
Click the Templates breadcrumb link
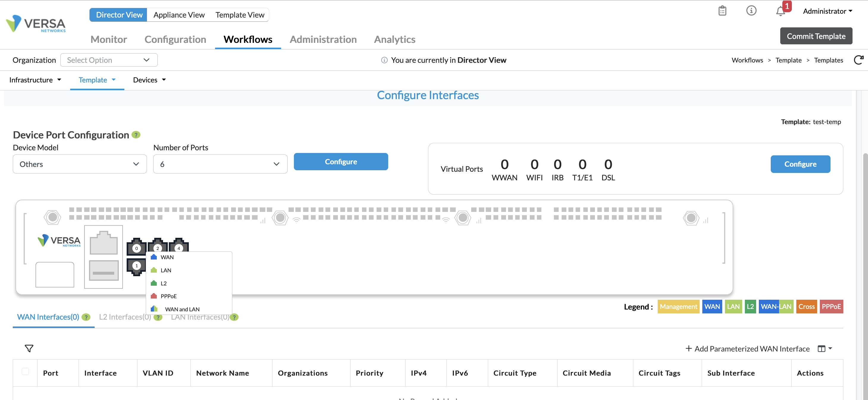[x=828, y=60]
